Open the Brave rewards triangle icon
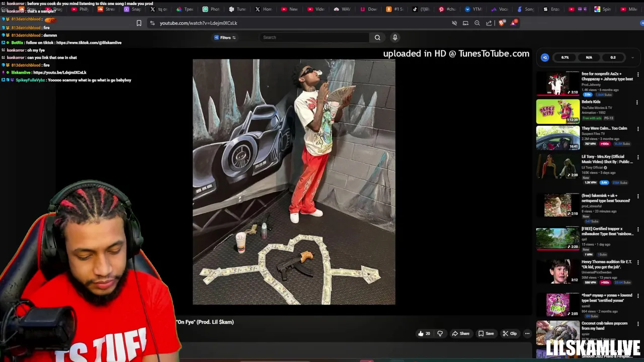Screen dimensions: 644x362 pyautogui.click(x=514, y=23)
